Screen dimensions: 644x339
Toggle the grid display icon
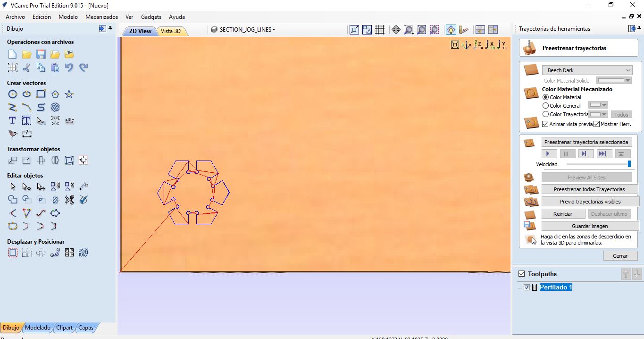point(380,30)
